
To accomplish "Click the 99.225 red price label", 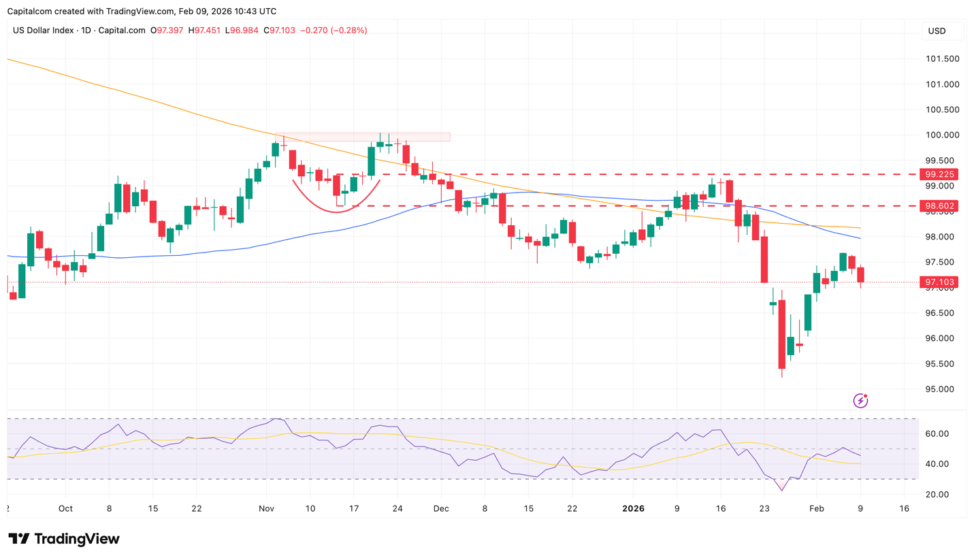I will (939, 174).
